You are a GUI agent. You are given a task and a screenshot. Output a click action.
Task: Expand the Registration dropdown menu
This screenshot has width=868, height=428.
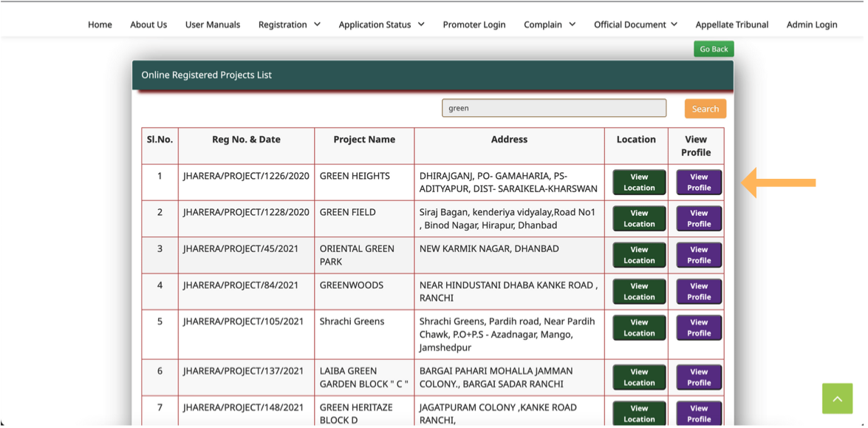click(x=290, y=24)
